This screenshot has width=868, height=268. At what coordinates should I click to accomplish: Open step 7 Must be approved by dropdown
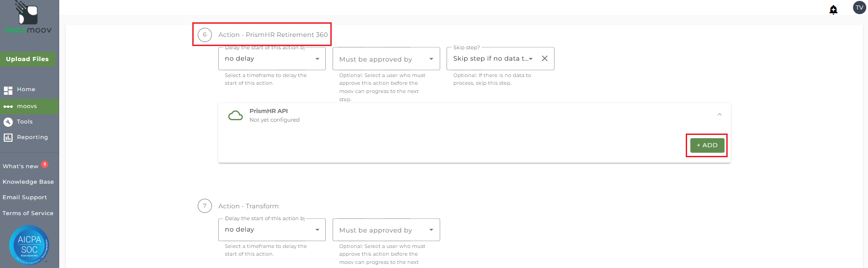pos(386,230)
